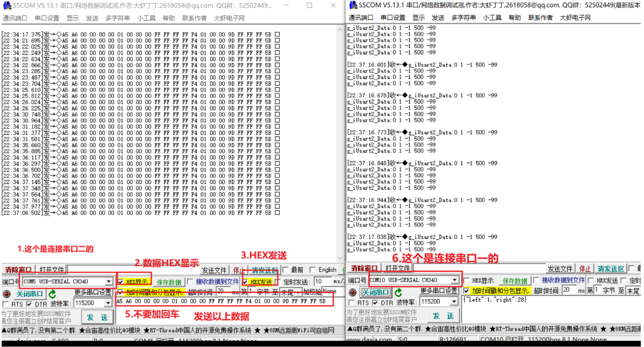Viewport: 644px width, 347px height.
Task: Toggle HEX显示 checkbox in left window
Action: pyautogui.click(x=121, y=282)
